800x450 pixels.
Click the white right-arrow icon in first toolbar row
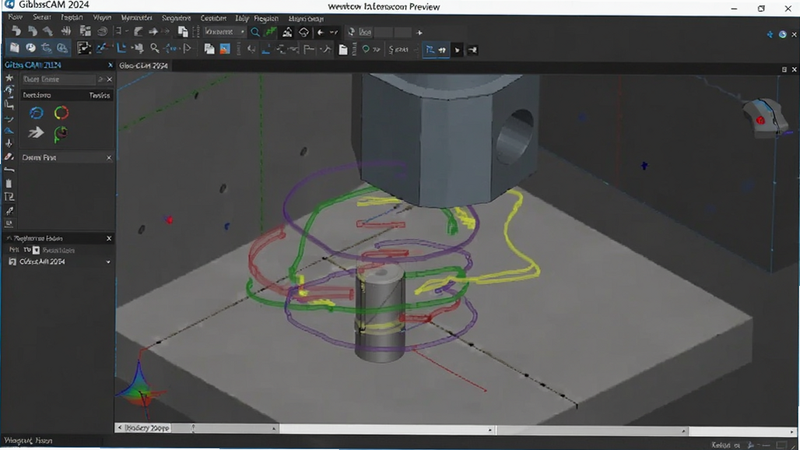pos(153,32)
